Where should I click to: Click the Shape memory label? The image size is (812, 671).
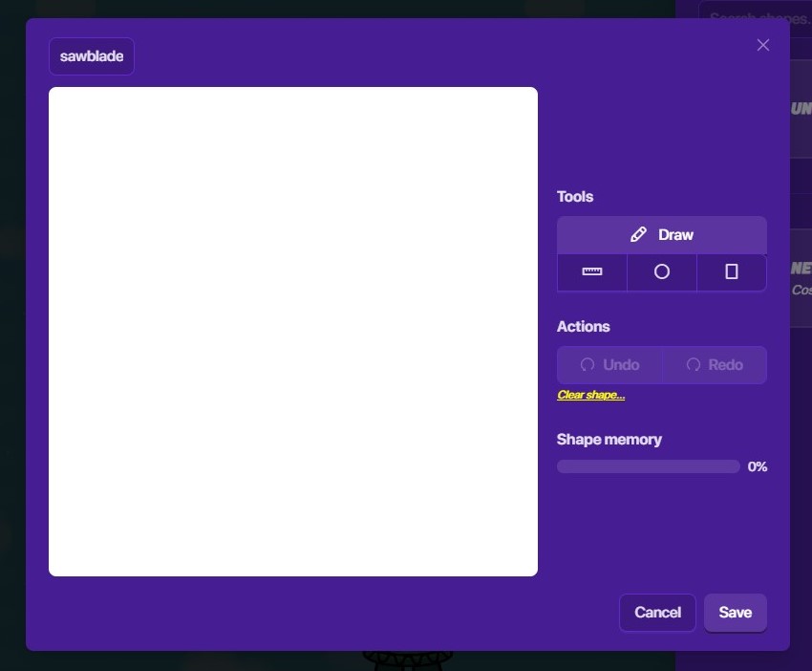(x=609, y=440)
